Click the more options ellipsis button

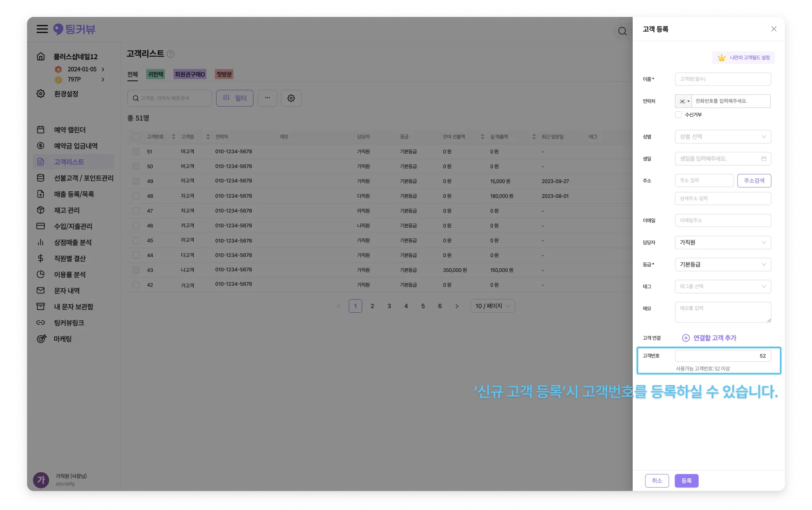(267, 98)
